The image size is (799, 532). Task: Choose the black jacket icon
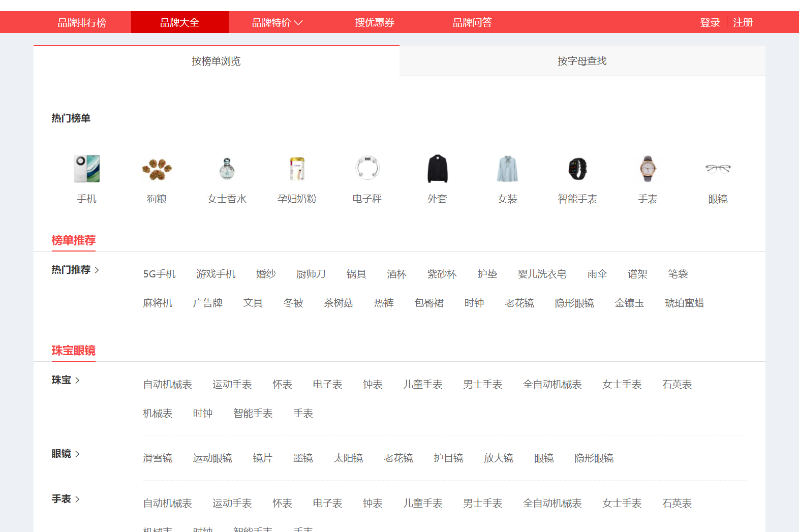pyautogui.click(x=437, y=169)
